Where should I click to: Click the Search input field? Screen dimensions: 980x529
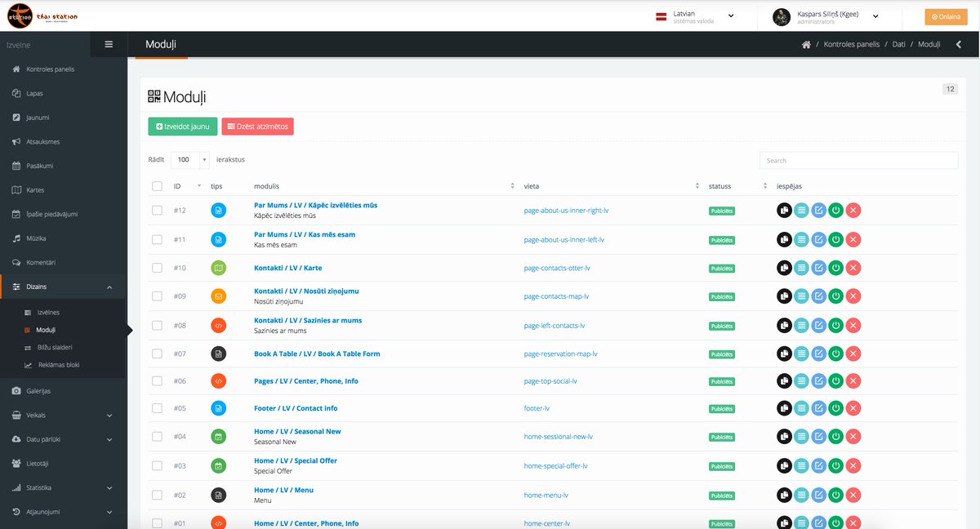[x=858, y=160]
